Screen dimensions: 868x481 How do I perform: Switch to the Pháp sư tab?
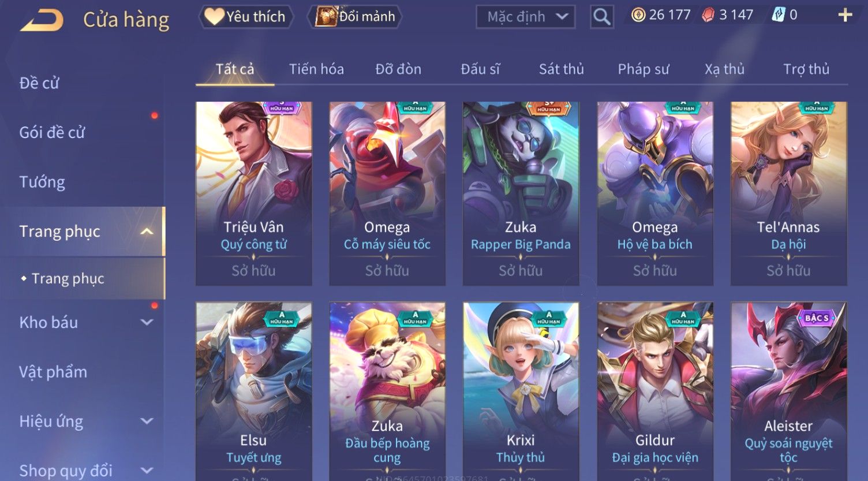click(643, 69)
